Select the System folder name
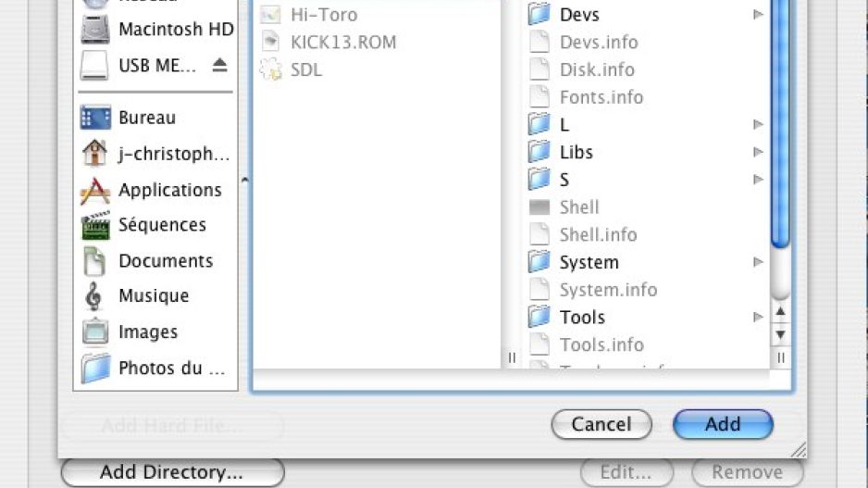This screenshot has width=868, height=488. coord(589,262)
